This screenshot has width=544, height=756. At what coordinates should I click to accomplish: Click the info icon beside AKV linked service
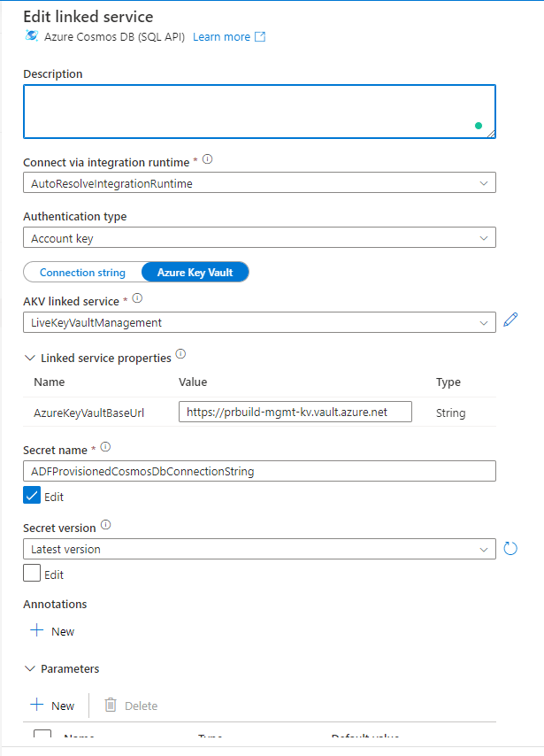pos(137,299)
